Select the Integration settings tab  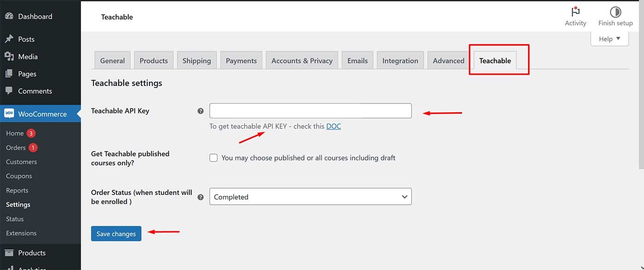400,61
